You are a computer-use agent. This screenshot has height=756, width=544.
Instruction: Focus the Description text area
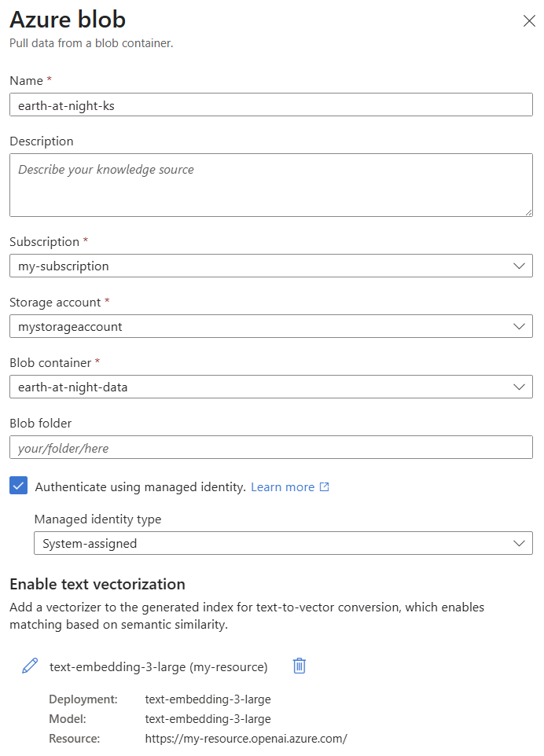(270, 185)
